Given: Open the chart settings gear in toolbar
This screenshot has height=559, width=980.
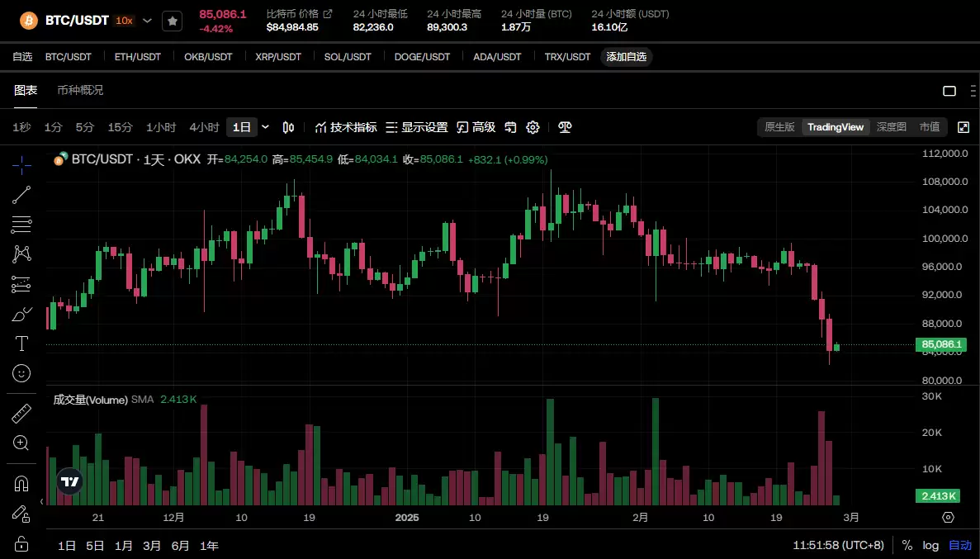Looking at the screenshot, I should (x=533, y=127).
